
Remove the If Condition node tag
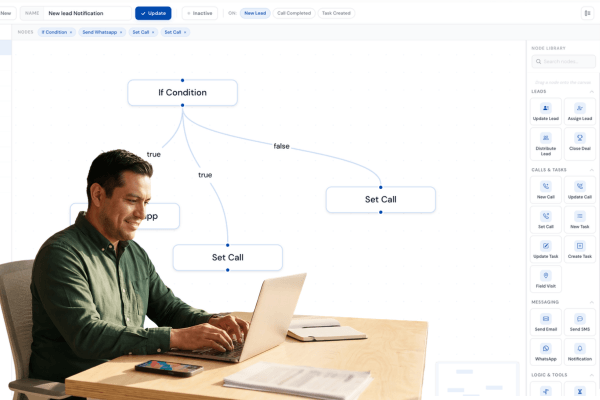pos(71,32)
